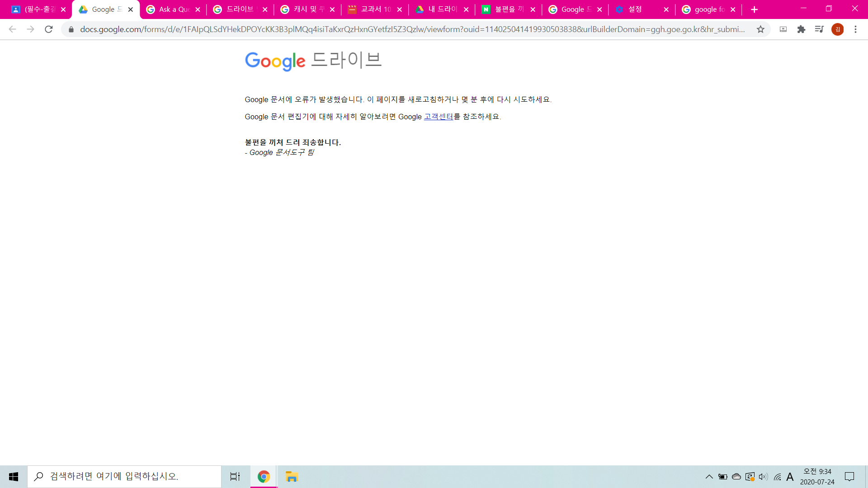Viewport: 868px width, 488px height.
Task: Click the lock icon in address bar
Action: [x=71, y=29]
